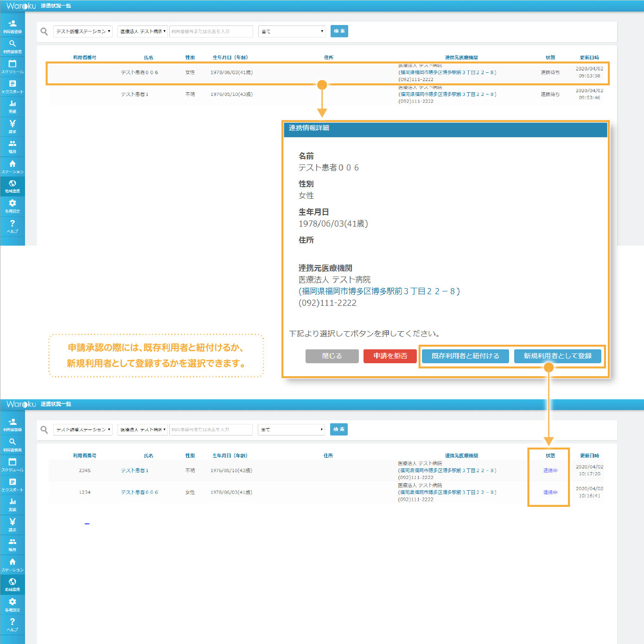Screen dimensions: 644x644
Task: Expand テスト訪看ステーション dropdown in upper search bar
Action: pyautogui.click(x=83, y=32)
